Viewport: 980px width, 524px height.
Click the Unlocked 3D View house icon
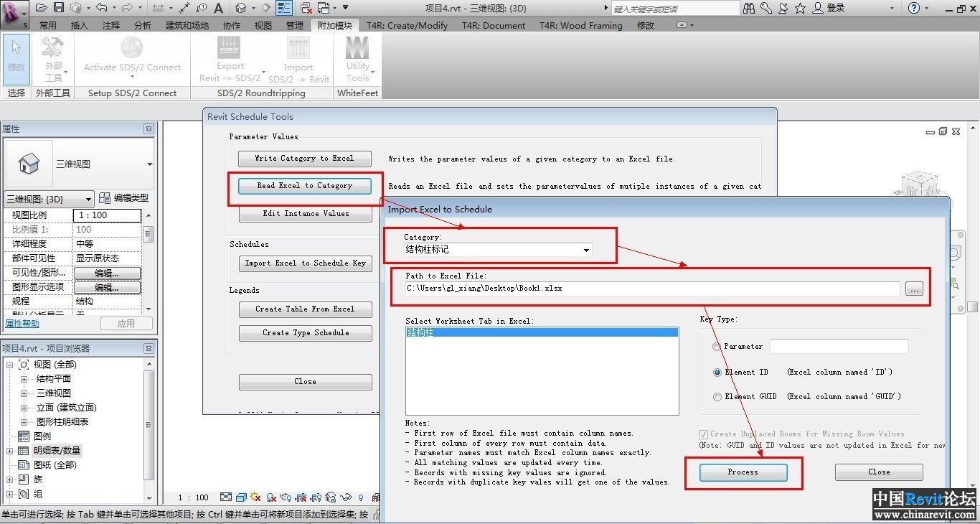pos(331,497)
